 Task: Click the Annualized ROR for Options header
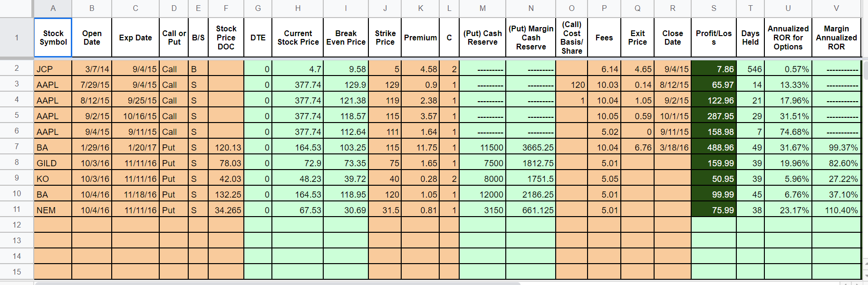click(x=788, y=38)
